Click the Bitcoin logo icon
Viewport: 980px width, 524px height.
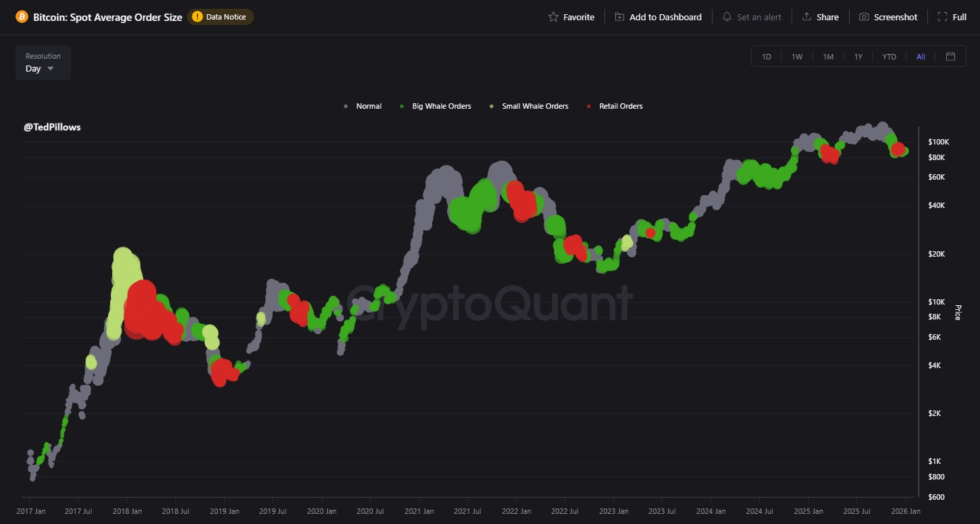22,17
